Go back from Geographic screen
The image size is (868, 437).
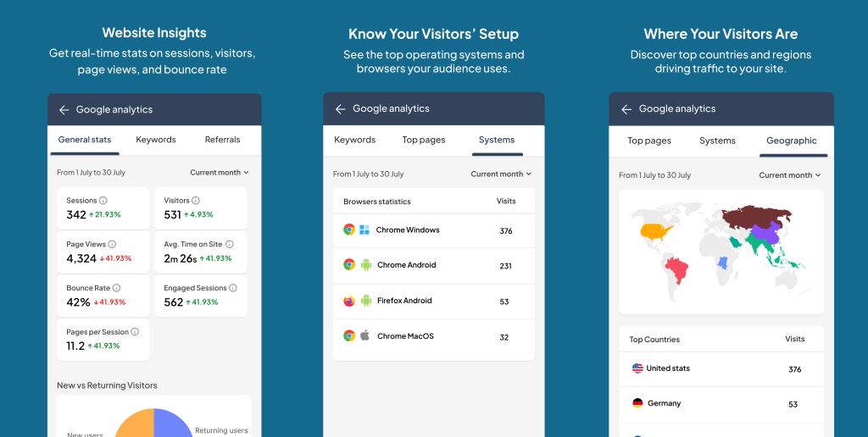pyautogui.click(x=626, y=109)
